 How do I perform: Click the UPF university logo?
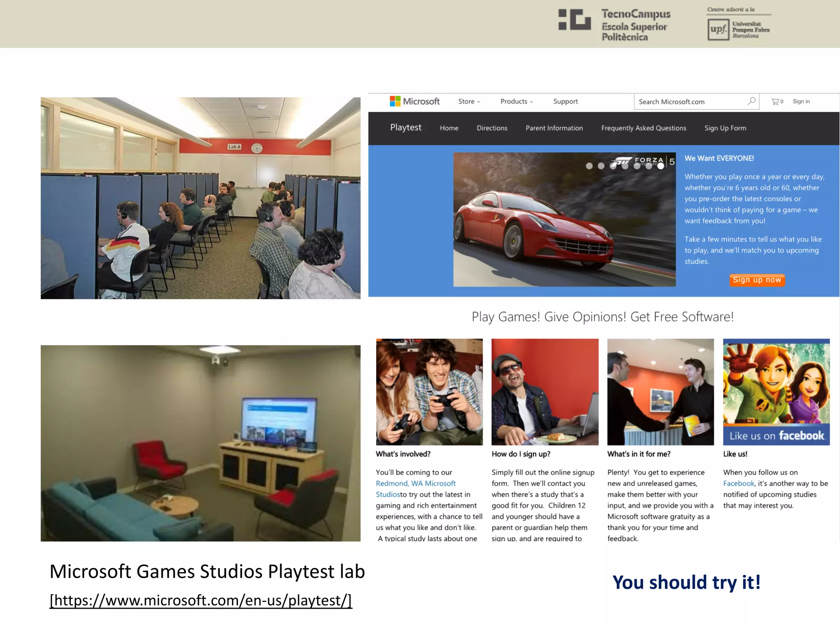coord(739,24)
